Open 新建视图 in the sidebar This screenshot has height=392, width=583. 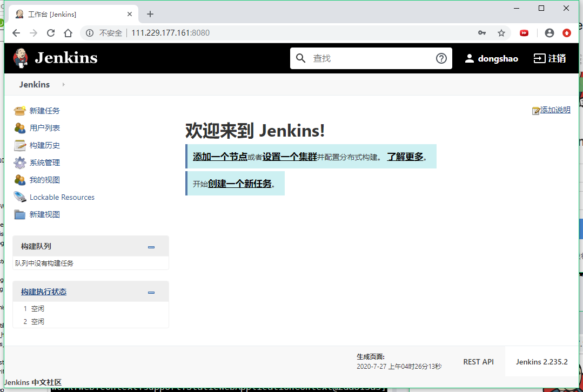pyautogui.click(x=45, y=214)
